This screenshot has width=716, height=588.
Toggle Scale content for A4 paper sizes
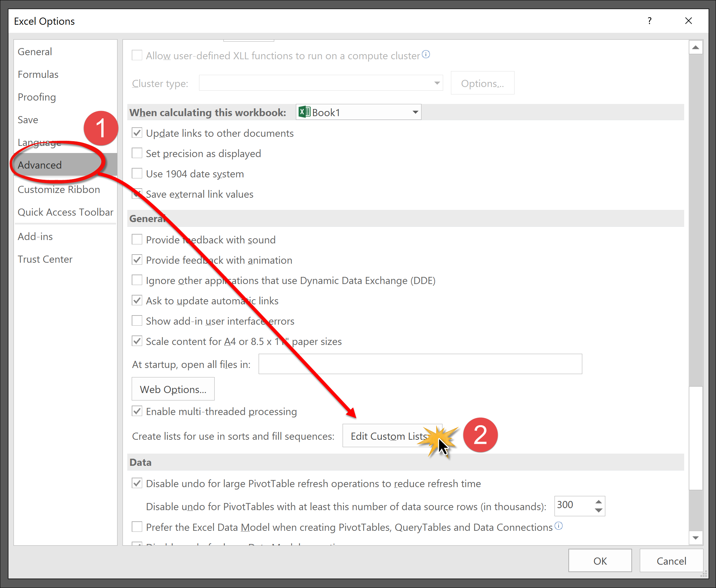pyautogui.click(x=137, y=341)
